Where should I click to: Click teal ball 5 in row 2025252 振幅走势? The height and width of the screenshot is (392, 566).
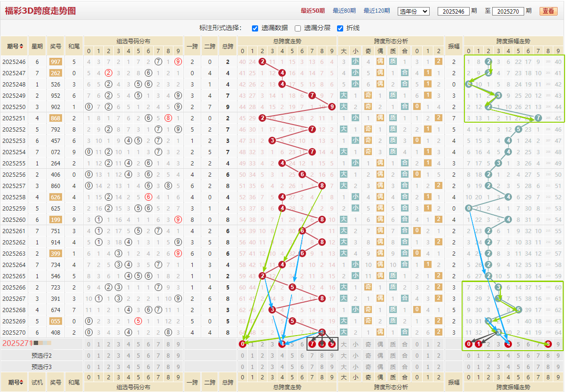click(x=518, y=129)
